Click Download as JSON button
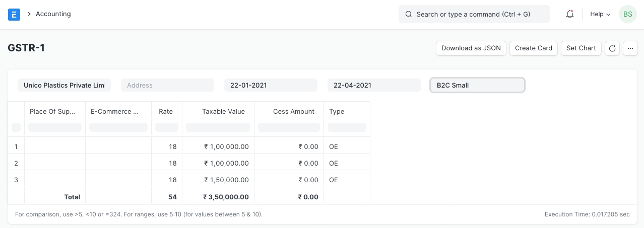Image resolution: width=644 pixels, height=228 pixels. 471,48
